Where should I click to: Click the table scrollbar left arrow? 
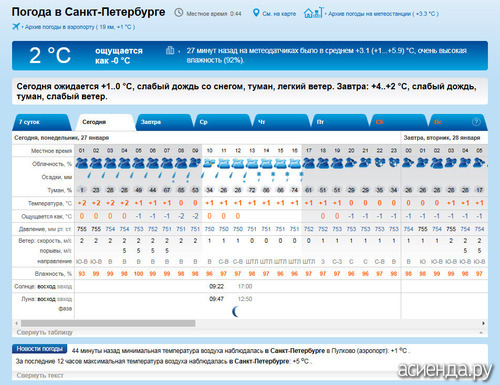point(16,323)
